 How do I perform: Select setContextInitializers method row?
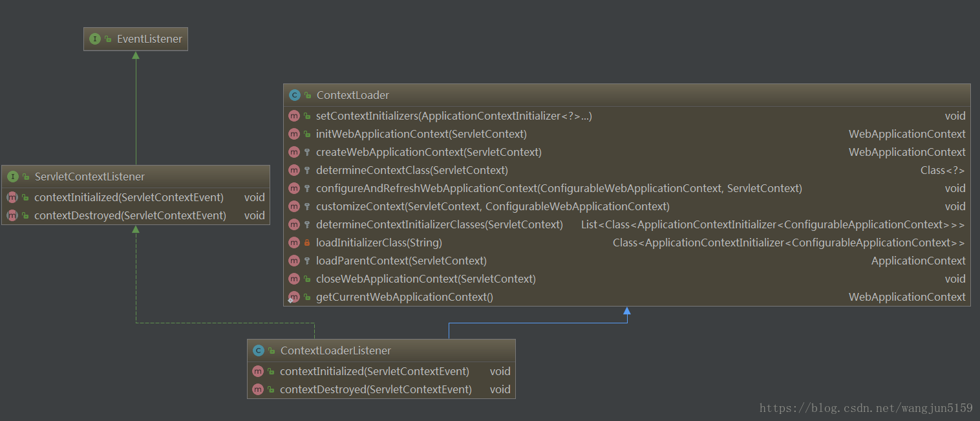point(627,116)
